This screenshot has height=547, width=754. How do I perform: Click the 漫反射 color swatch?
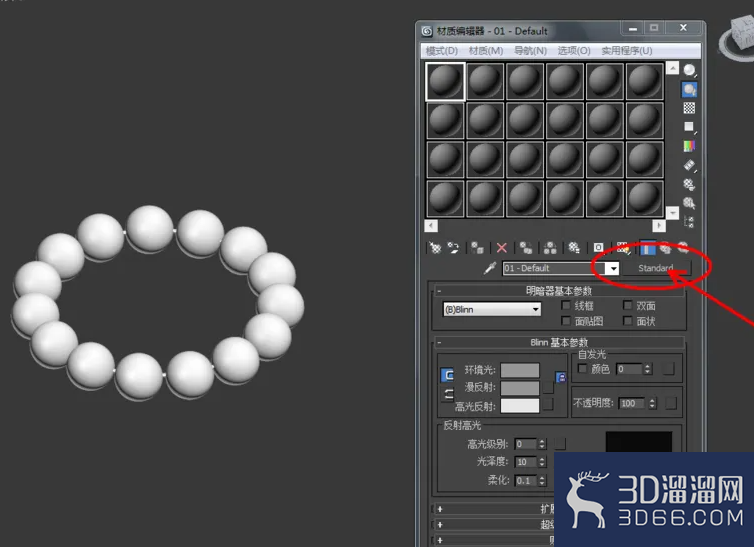(x=520, y=388)
